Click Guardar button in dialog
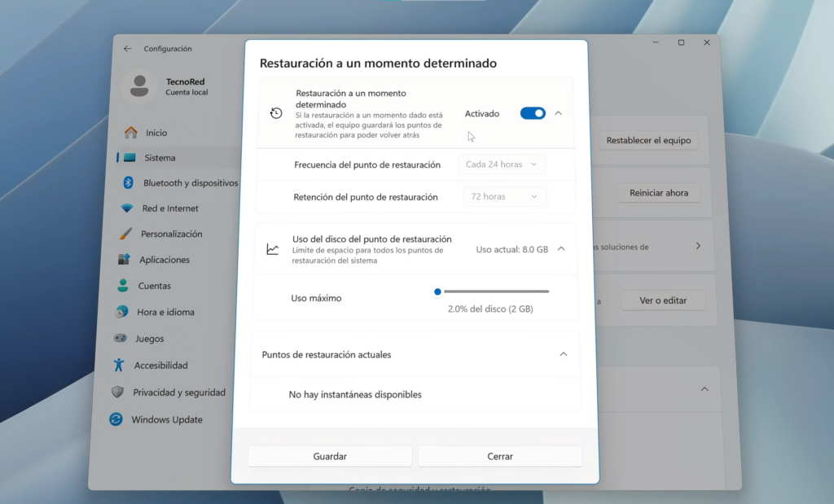Screen dimensions: 834x504 tap(330, 456)
